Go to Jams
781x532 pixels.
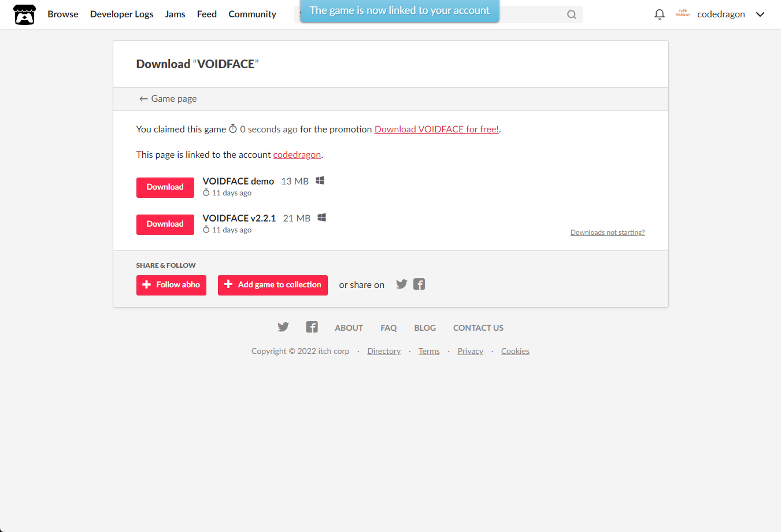click(x=175, y=14)
